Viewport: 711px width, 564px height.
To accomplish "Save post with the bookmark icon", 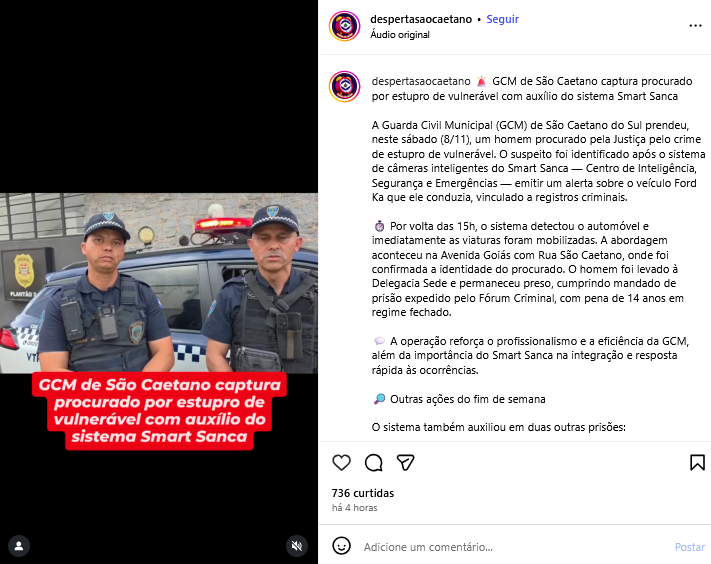I will pos(697,462).
